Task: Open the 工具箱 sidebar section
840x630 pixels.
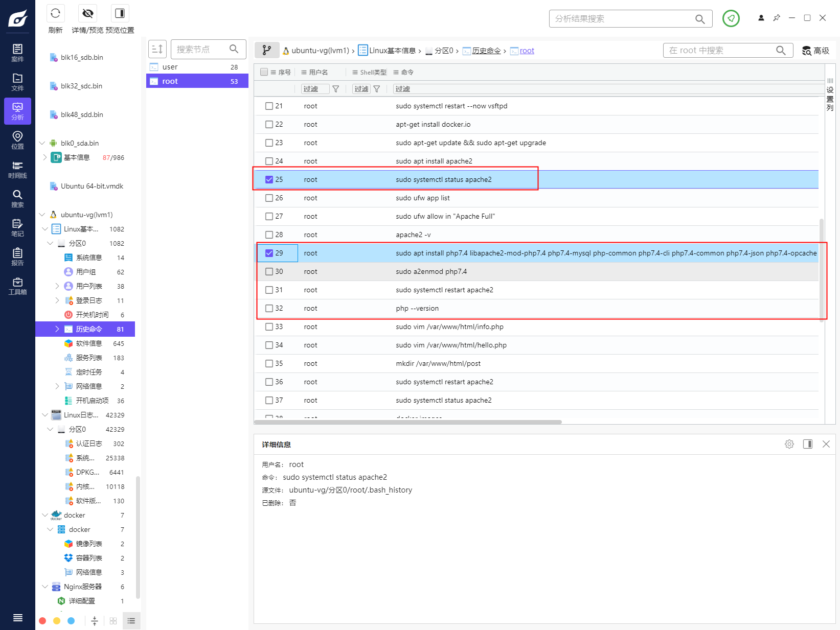Action: tap(17, 286)
